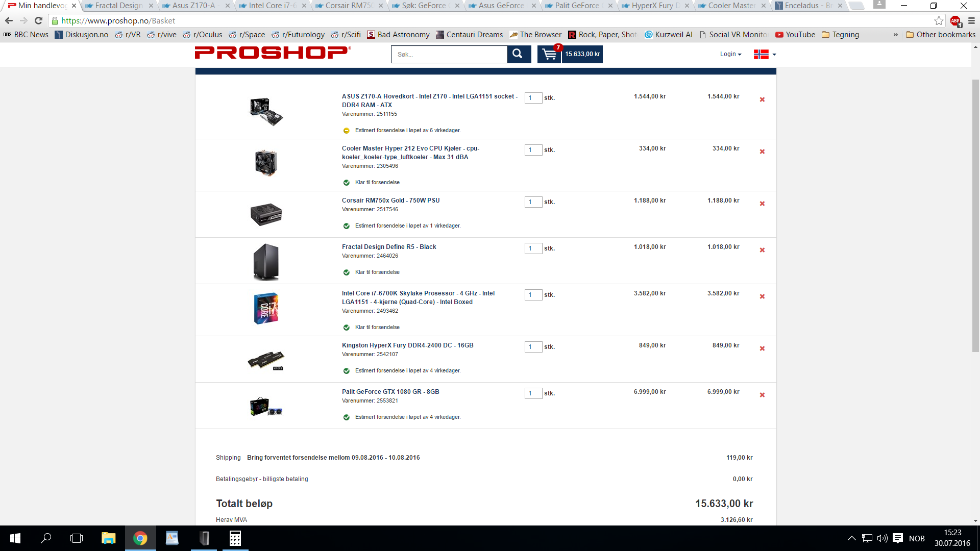Switch to the Corsair RM750 tab
The width and height of the screenshot is (980, 551).
click(x=349, y=6)
